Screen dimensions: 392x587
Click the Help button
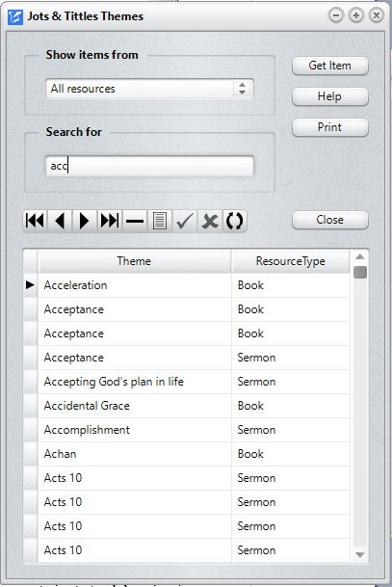click(330, 96)
